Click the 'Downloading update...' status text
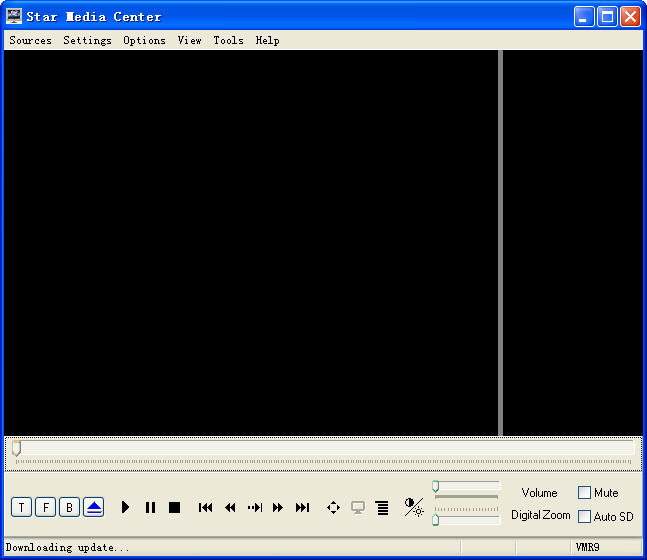This screenshot has height=560, width=647. [x=67, y=548]
